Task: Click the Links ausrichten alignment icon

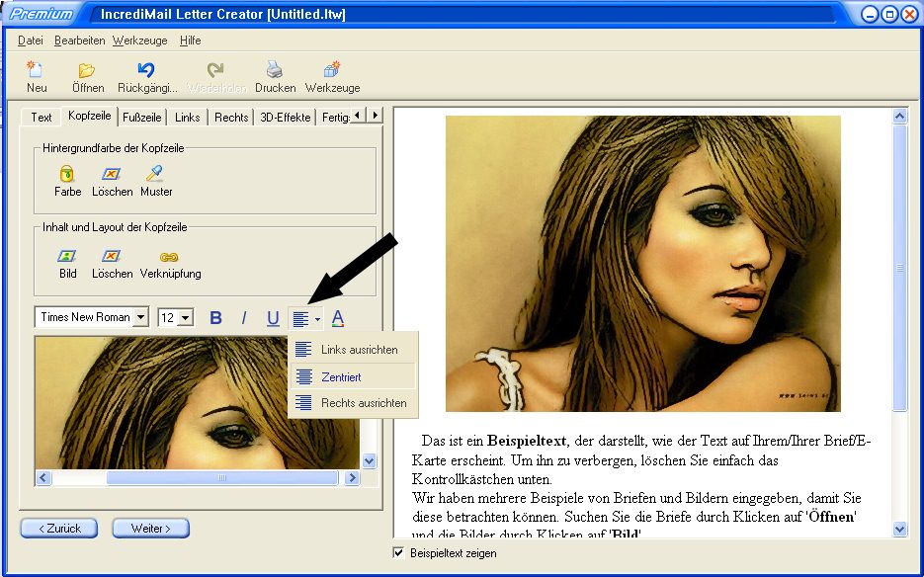Action: pyautogui.click(x=303, y=350)
